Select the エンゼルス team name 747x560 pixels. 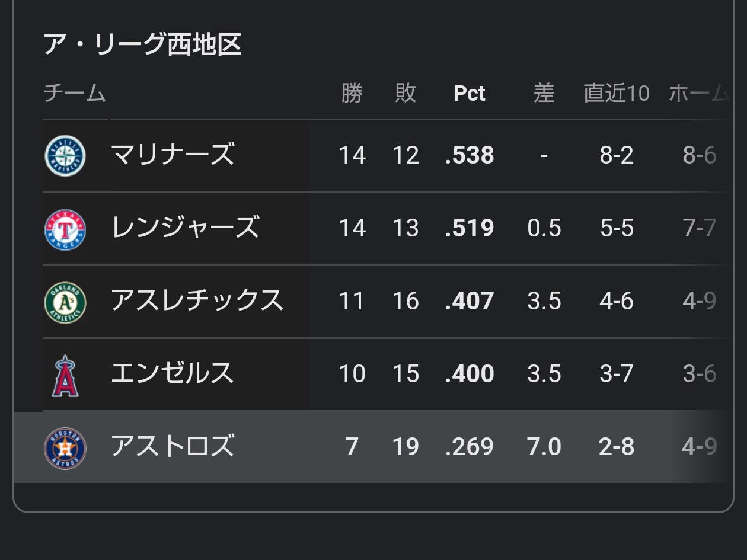173,374
